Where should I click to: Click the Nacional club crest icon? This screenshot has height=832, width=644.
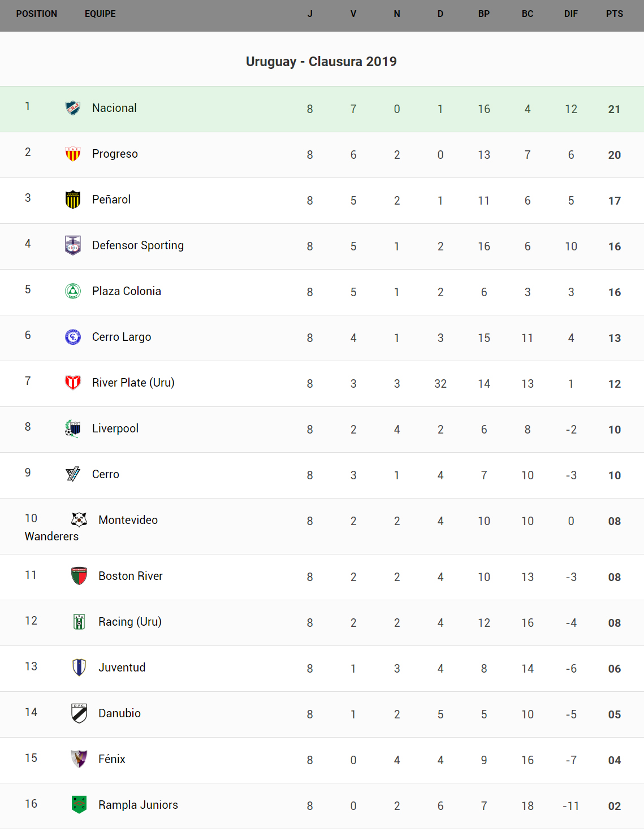coord(73,108)
